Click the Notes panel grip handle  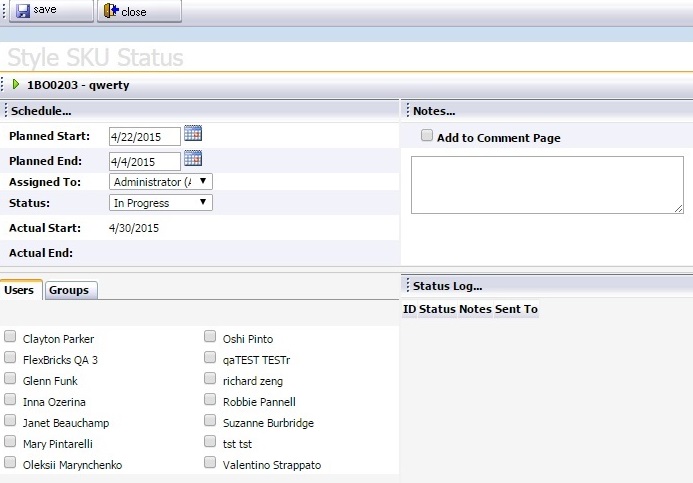[407, 110]
